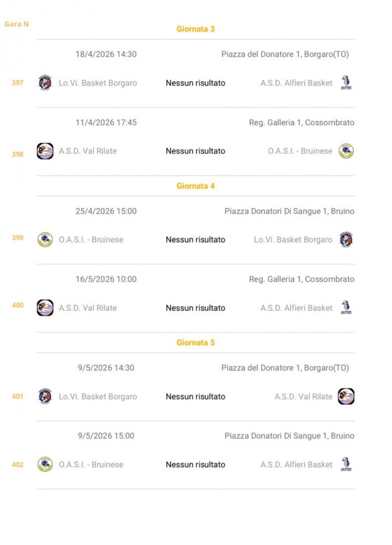Click A.S.D. Val Rilate logo in match 401

point(346,397)
